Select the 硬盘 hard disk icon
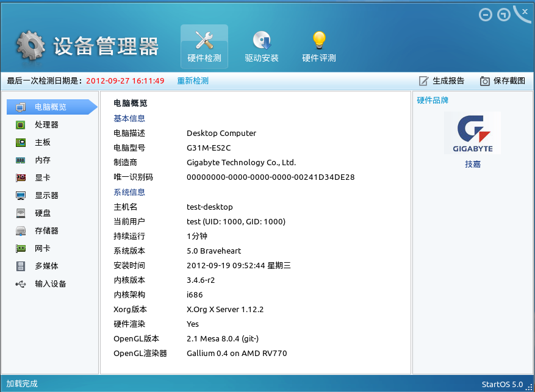Screen dimensions: 535x392 [21, 213]
